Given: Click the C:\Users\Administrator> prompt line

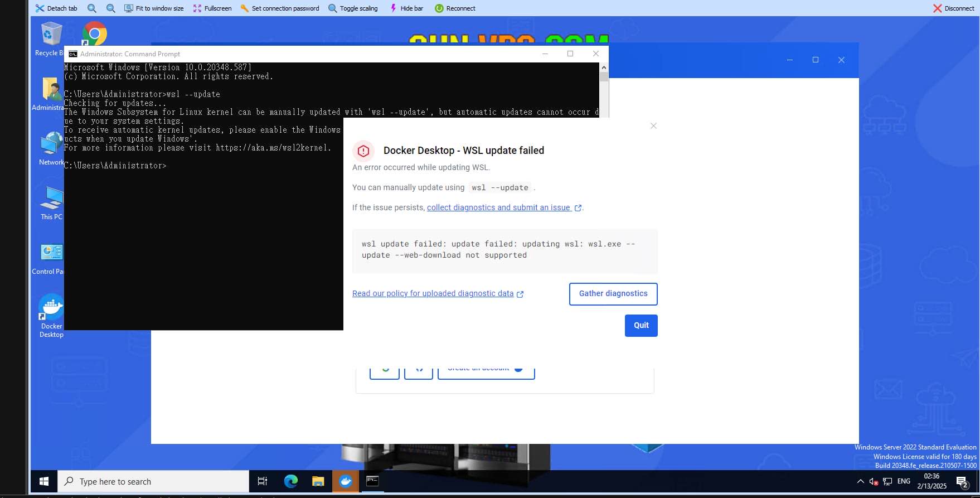Looking at the screenshot, I should pyautogui.click(x=115, y=166).
